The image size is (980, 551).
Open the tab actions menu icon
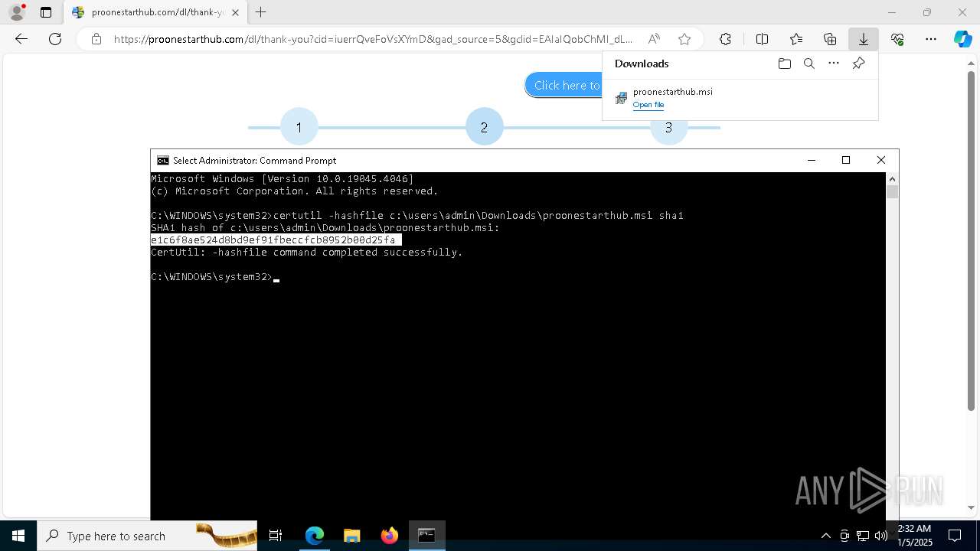point(46,12)
